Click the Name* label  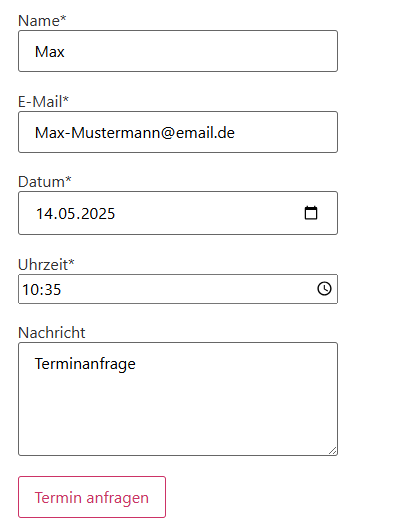42,21
